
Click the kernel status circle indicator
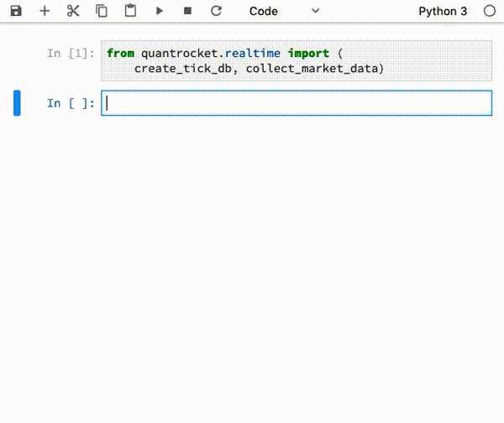point(490,11)
